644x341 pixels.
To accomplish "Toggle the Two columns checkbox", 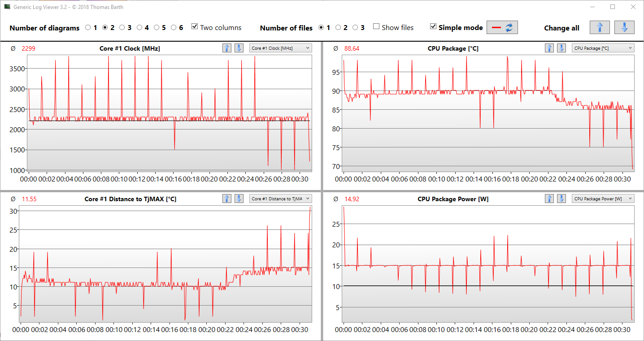I will [195, 27].
